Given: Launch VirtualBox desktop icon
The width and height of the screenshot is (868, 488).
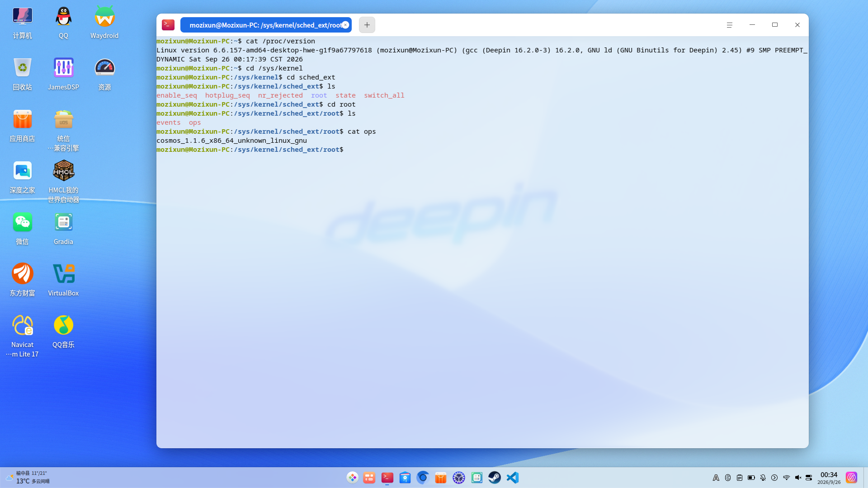Looking at the screenshot, I should (63, 274).
